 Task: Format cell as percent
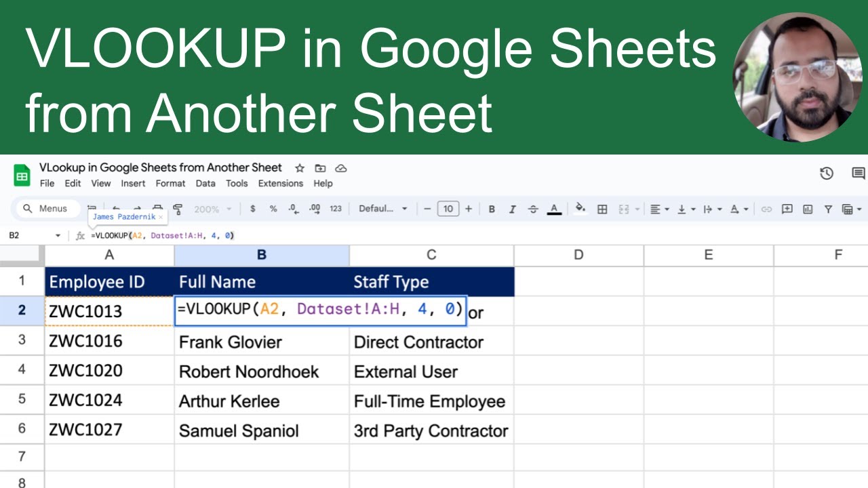click(x=273, y=209)
